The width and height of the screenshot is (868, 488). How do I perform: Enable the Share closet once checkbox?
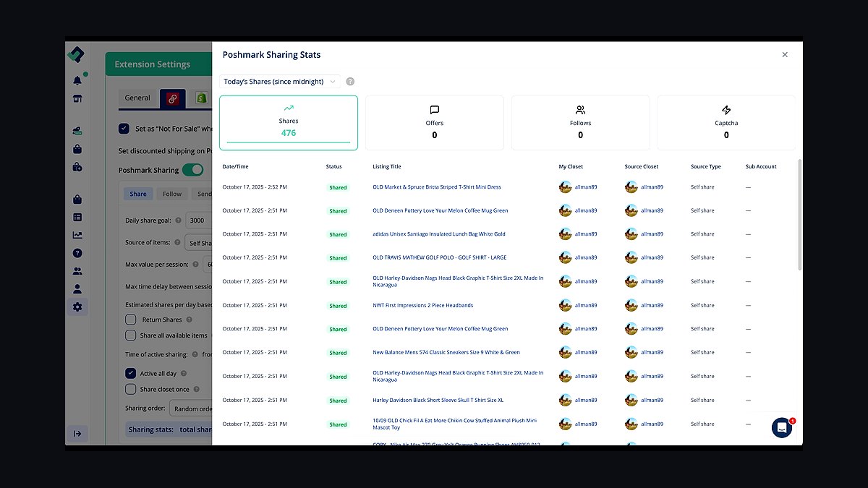coord(131,389)
